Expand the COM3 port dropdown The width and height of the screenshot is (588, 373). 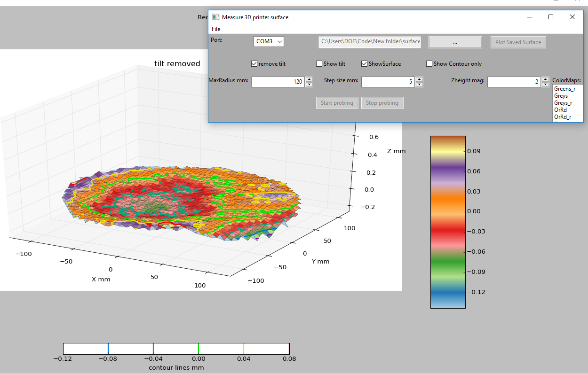[269, 42]
